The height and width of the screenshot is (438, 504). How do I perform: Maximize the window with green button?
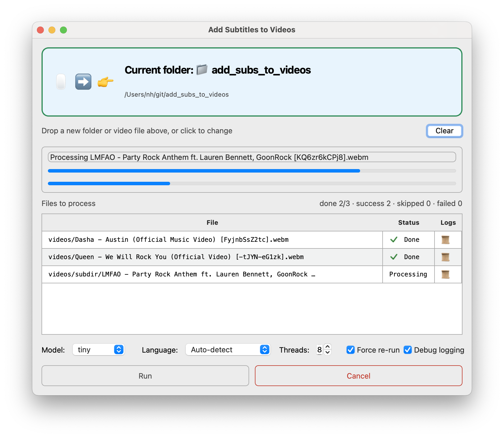click(63, 30)
